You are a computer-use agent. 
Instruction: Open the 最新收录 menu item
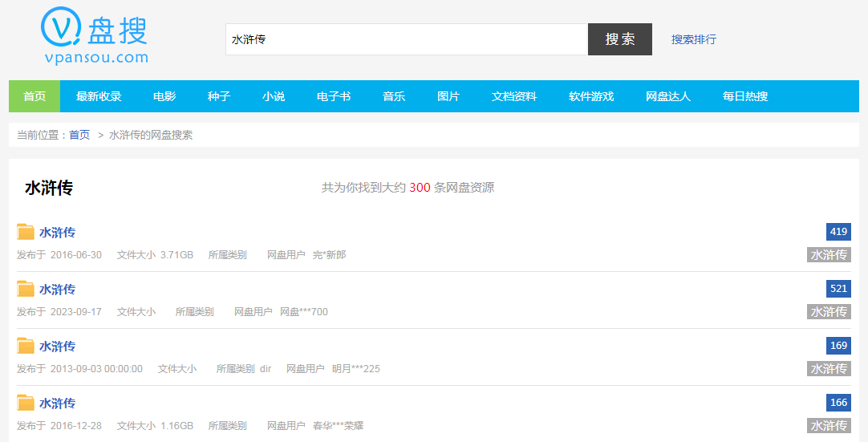tap(99, 96)
